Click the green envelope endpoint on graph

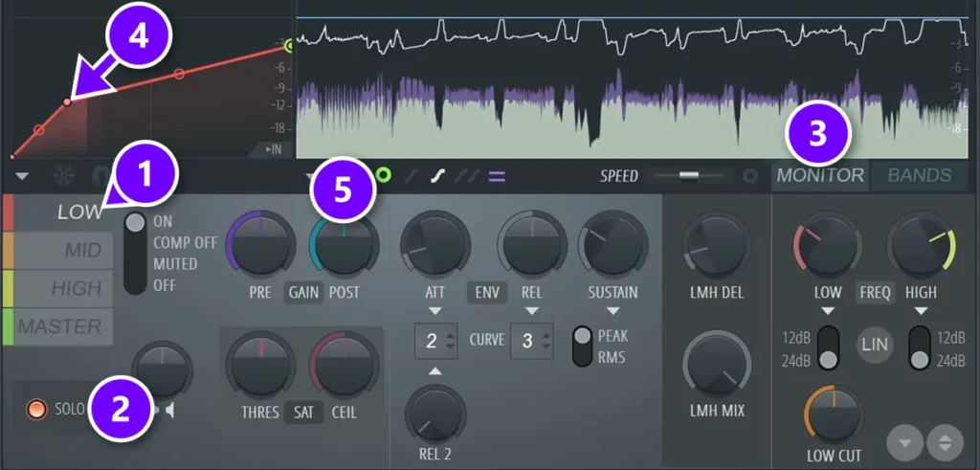pos(289,45)
